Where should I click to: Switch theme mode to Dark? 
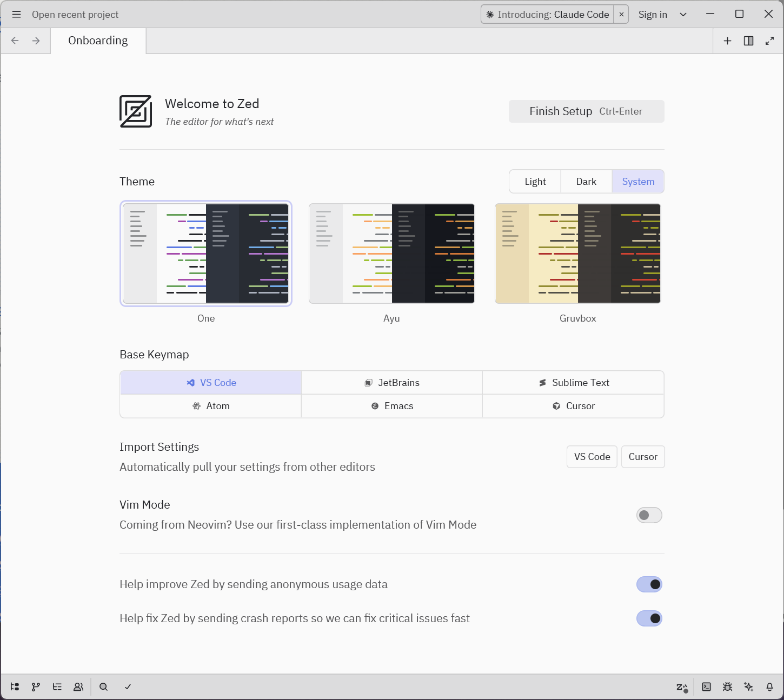tap(586, 182)
